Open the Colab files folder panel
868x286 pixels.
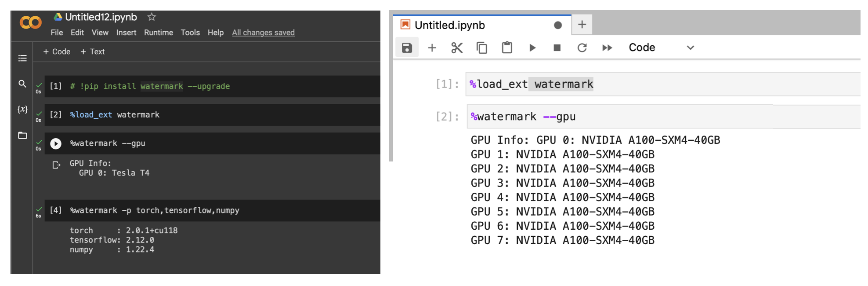(22, 136)
